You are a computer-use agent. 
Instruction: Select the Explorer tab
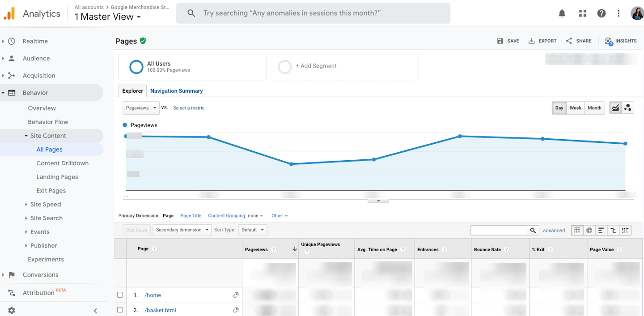[x=133, y=91]
